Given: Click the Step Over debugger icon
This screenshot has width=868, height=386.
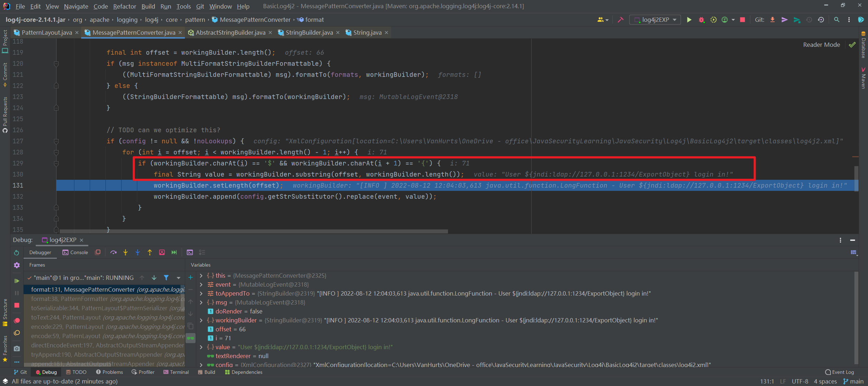Looking at the screenshot, I should pyautogui.click(x=113, y=252).
